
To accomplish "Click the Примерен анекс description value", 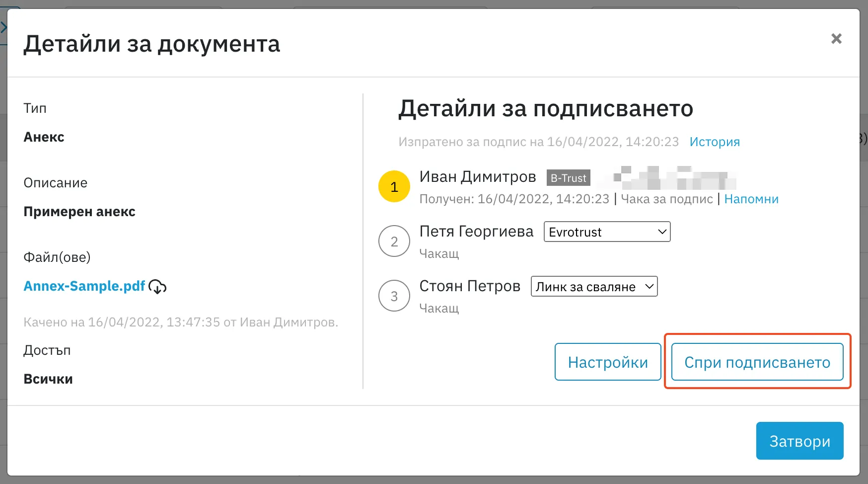I will tap(79, 212).
